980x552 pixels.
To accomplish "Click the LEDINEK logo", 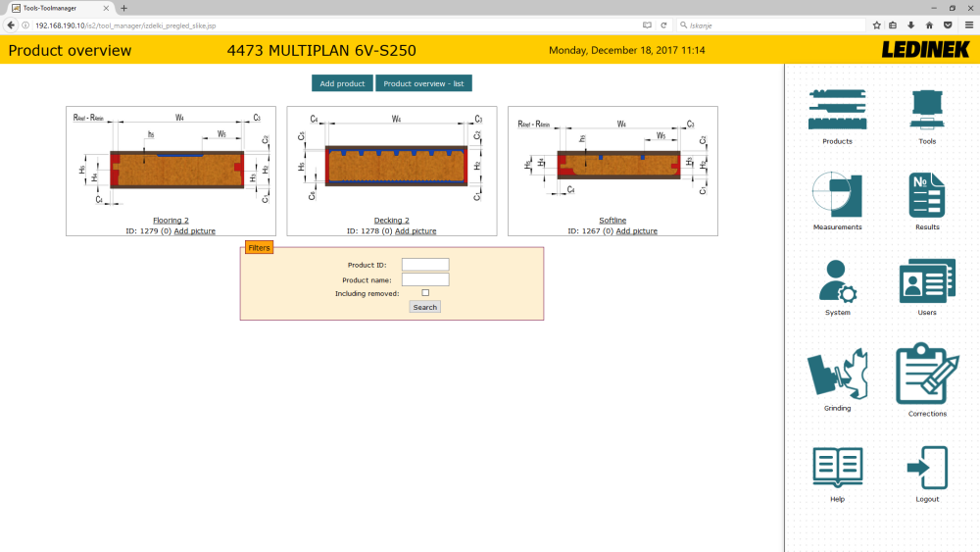I will [926, 49].
